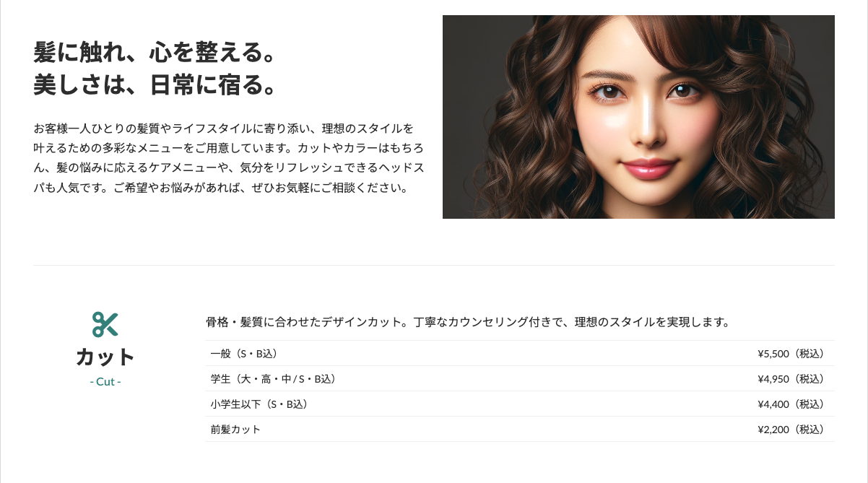Select the 前髪カット menu row
The width and height of the screenshot is (868, 483).
(520, 429)
